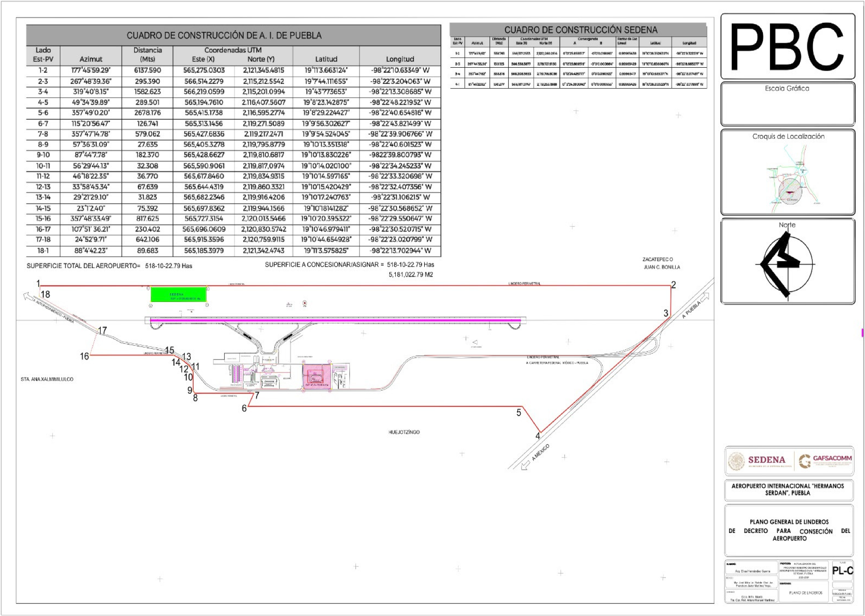Image resolution: width=865 pixels, height=616 pixels.
Task: Select the PBC title box
Action: pos(788,46)
